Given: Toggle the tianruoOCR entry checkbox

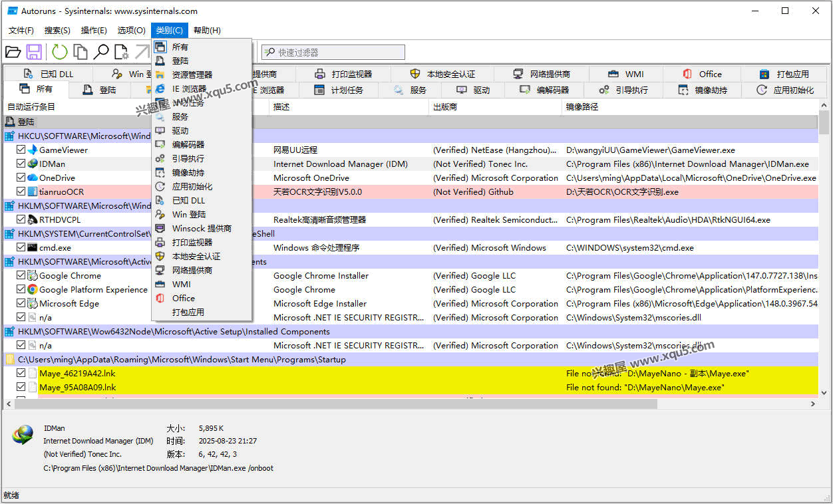Looking at the screenshot, I should click(x=21, y=192).
